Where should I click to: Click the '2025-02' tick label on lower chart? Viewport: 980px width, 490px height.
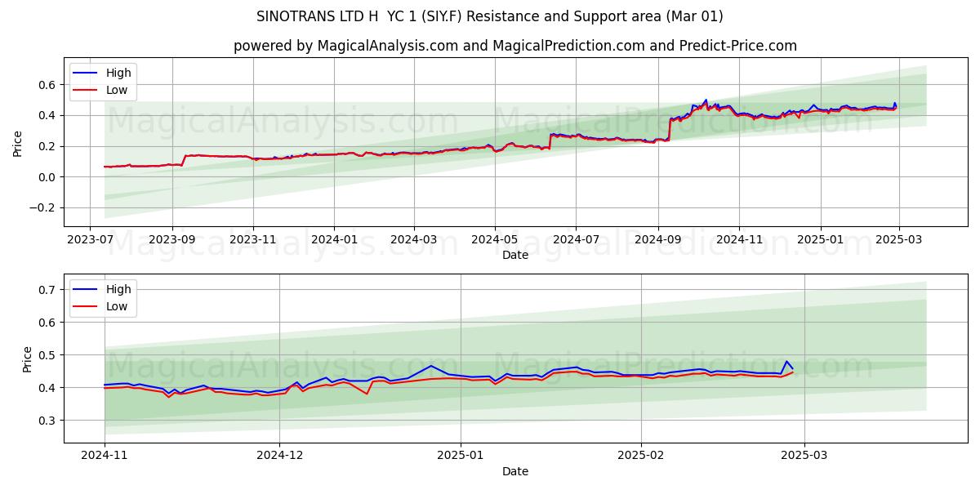[641, 456]
